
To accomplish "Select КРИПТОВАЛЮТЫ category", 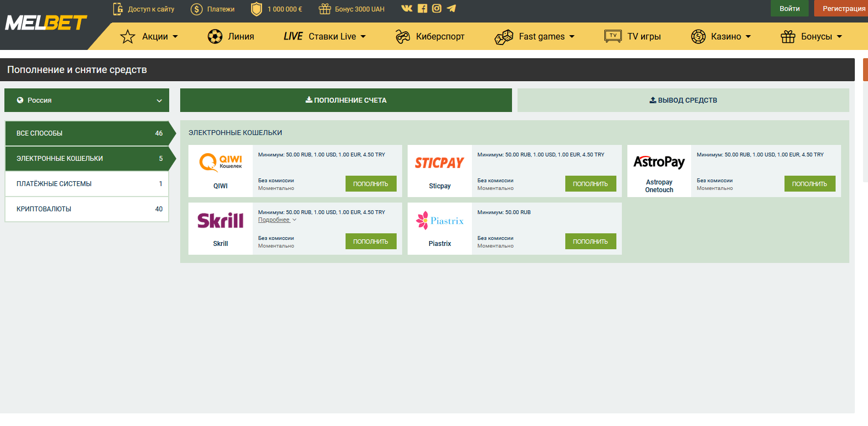I will (x=87, y=209).
